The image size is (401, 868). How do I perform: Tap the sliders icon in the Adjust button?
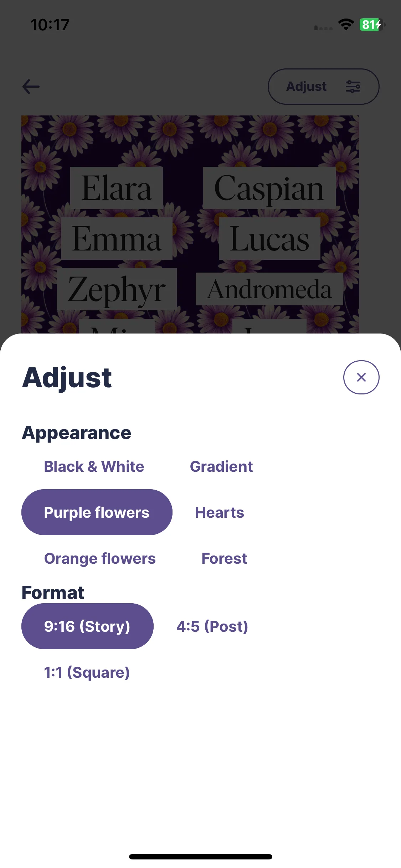353,87
